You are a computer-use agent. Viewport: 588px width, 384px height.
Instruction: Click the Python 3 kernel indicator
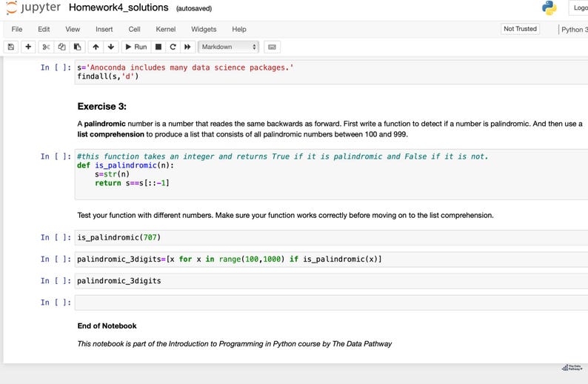pyautogui.click(x=574, y=30)
